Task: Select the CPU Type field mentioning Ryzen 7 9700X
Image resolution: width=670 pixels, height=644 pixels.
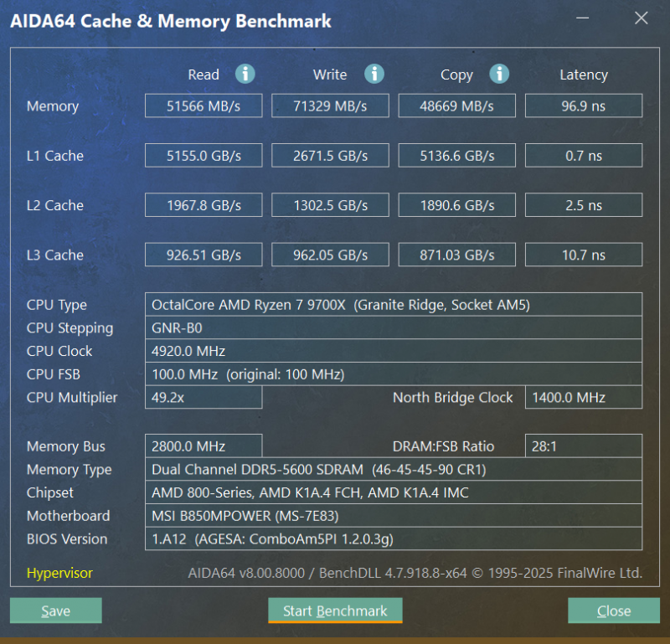Action: click(x=394, y=305)
